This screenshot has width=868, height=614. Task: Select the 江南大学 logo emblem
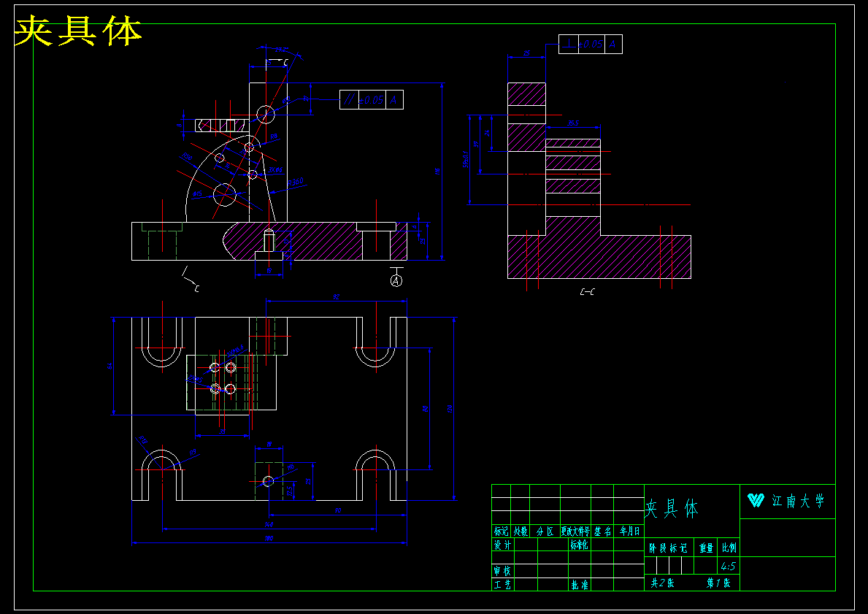coord(756,500)
